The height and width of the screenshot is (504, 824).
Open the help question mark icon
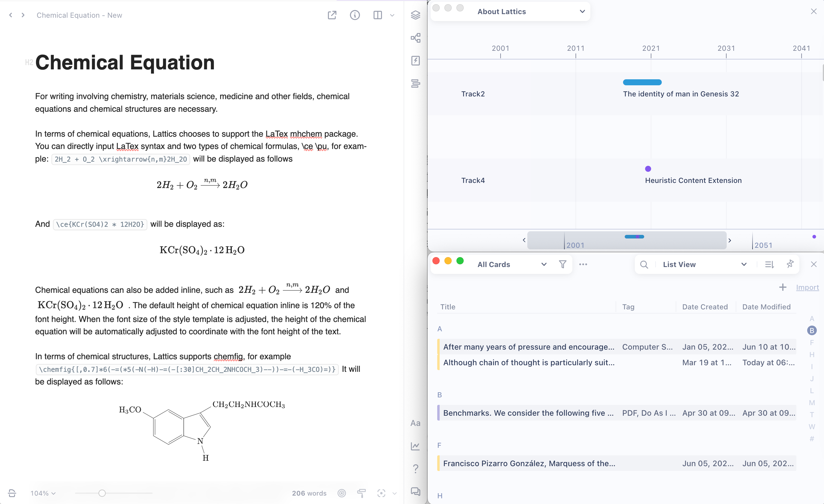(415, 469)
